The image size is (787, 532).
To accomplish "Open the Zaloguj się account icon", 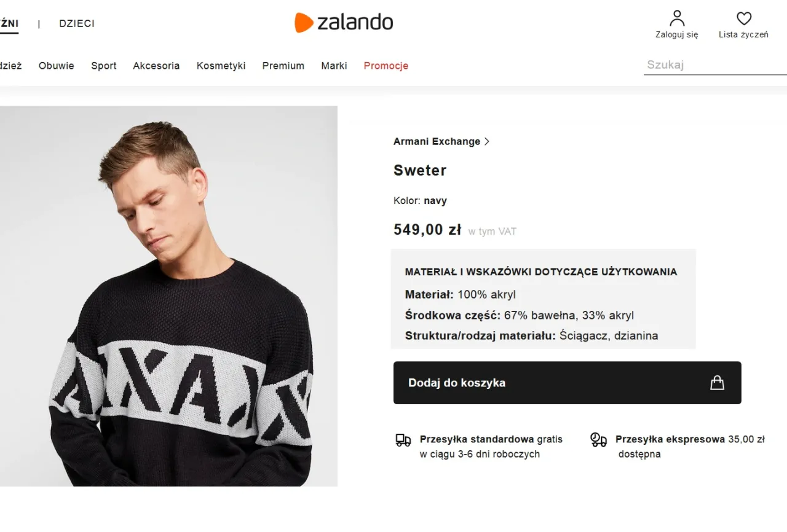I will [676, 18].
